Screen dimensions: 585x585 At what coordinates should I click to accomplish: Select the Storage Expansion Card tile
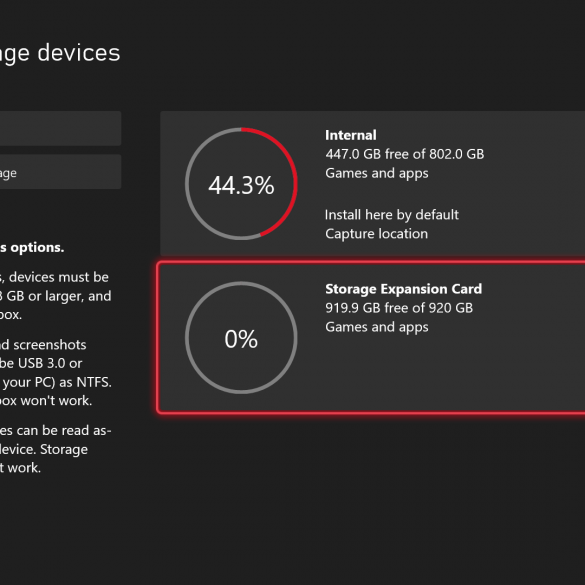click(x=371, y=338)
